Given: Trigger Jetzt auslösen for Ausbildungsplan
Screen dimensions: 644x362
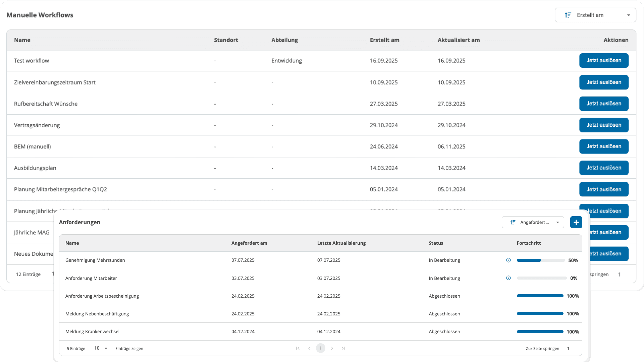Looking at the screenshot, I should (x=604, y=168).
